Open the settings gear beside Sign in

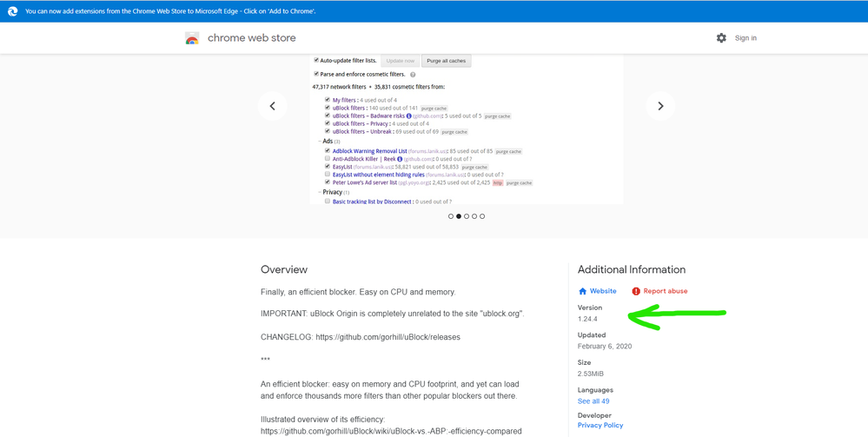pos(721,37)
